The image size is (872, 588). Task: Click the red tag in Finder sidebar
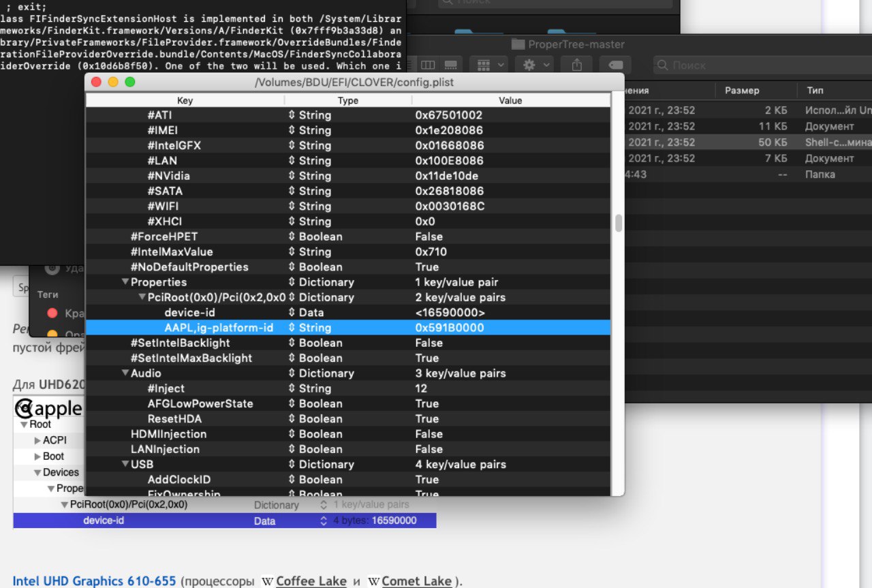(52, 313)
